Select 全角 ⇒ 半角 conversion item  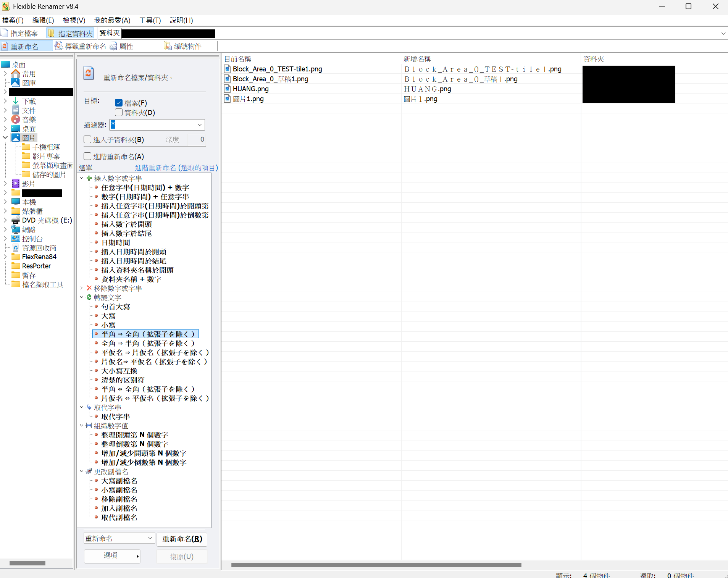pos(148,343)
